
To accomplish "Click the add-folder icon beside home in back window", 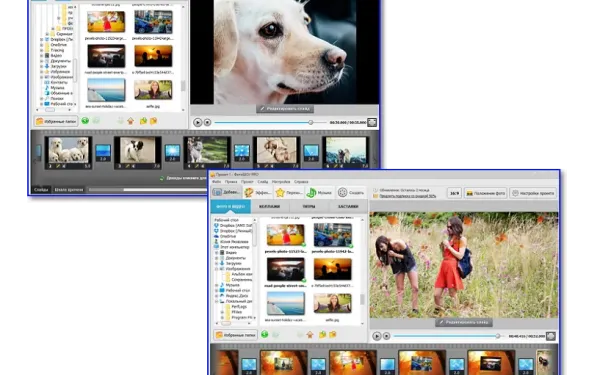I will [x=143, y=121].
